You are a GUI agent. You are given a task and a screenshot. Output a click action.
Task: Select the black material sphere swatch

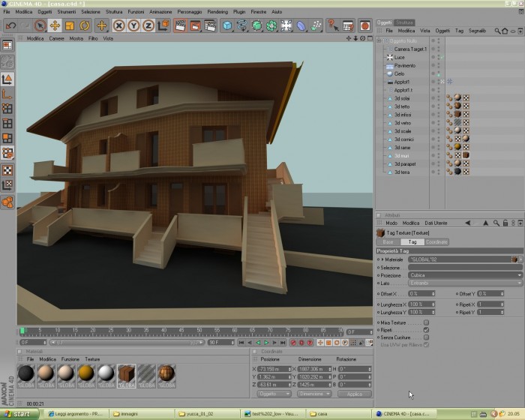(x=25, y=373)
